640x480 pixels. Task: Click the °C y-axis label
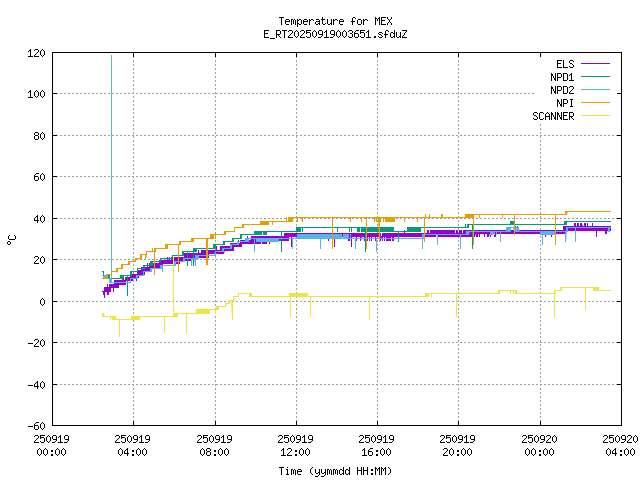(12, 239)
